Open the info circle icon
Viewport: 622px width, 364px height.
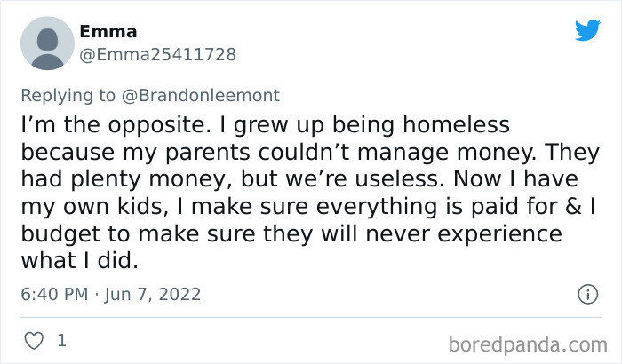[586, 293]
